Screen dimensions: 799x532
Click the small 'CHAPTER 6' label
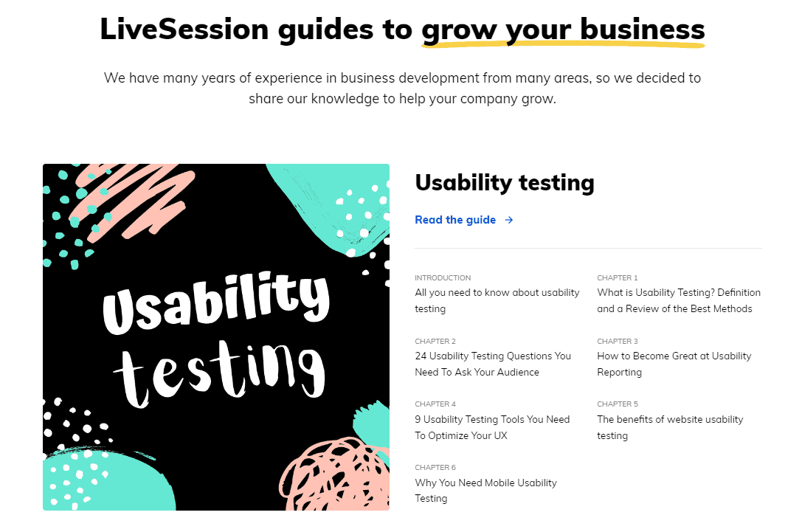tap(435, 468)
